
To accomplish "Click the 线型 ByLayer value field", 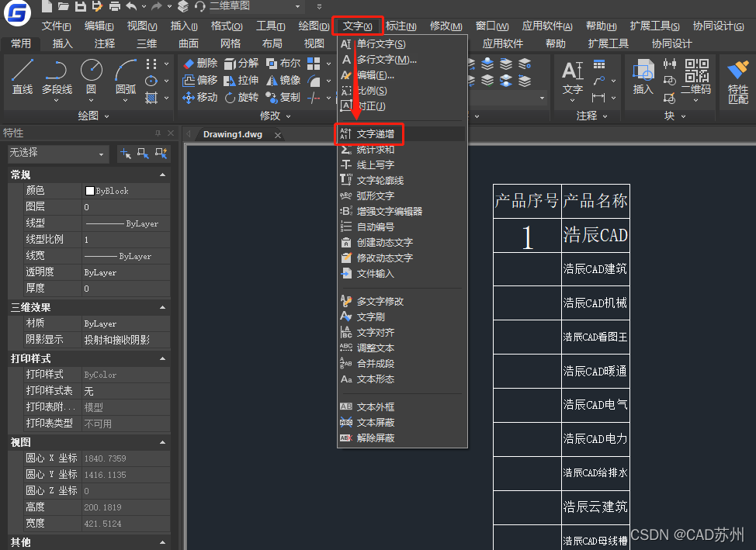I will pyautogui.click(x=126, y=223).
